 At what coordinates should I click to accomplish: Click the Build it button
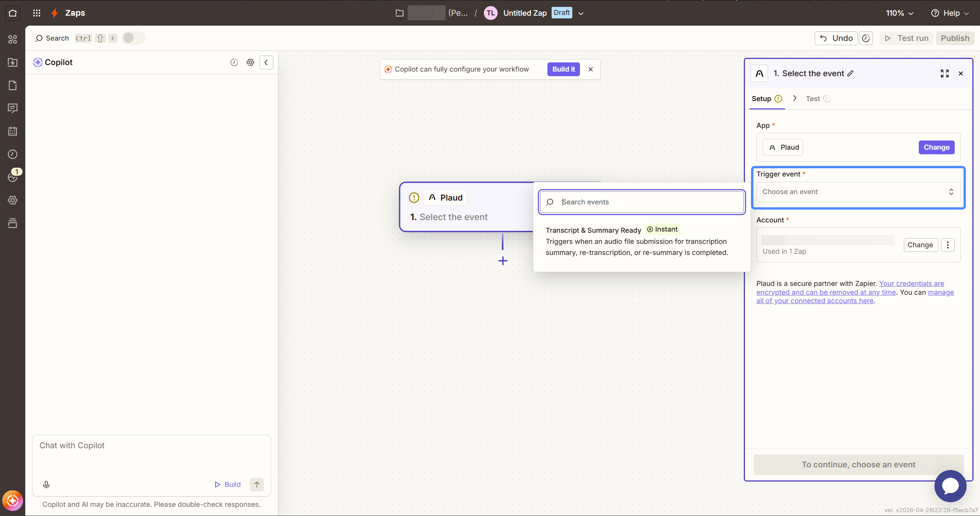point(563,69)
